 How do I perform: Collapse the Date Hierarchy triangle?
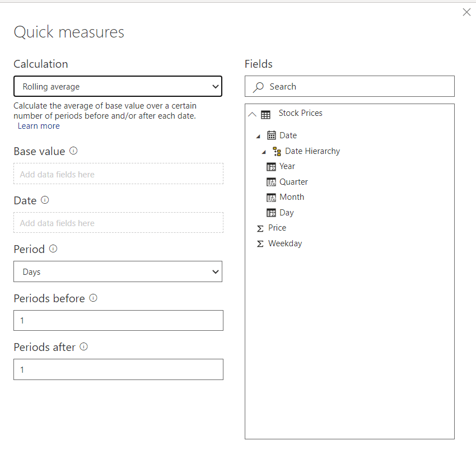click(x=264, y=152)
